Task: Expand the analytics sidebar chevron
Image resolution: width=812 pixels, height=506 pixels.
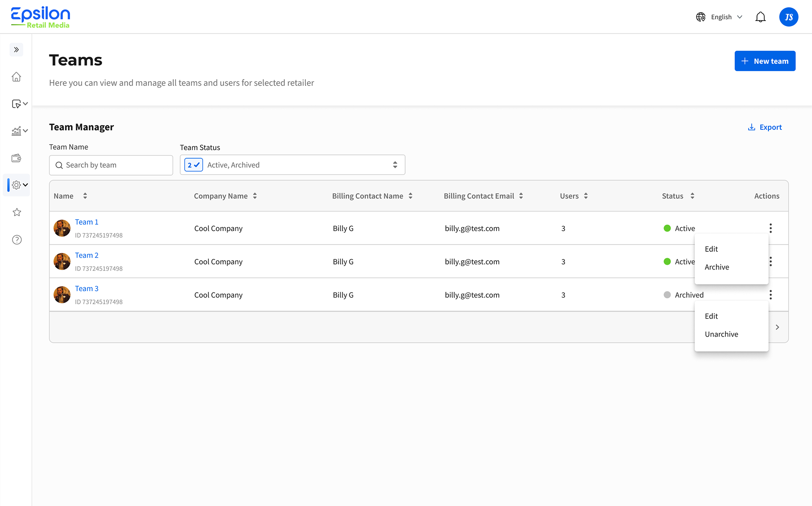Action: 25,131
